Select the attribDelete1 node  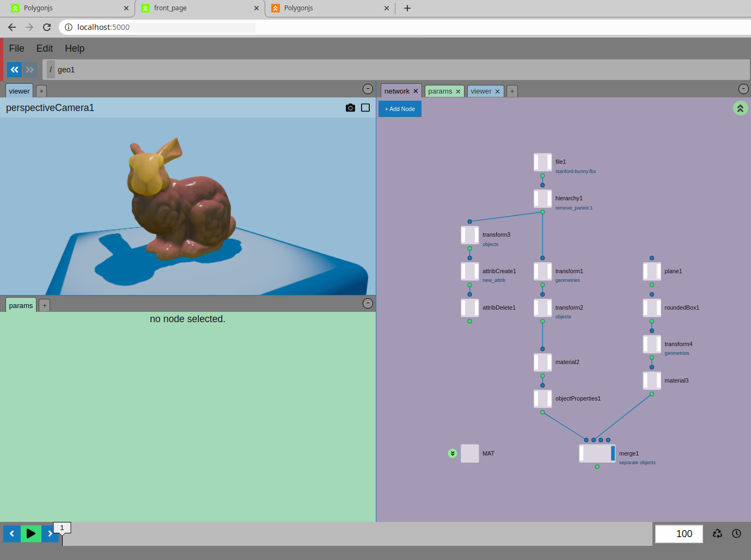click(x=469, y=308)
